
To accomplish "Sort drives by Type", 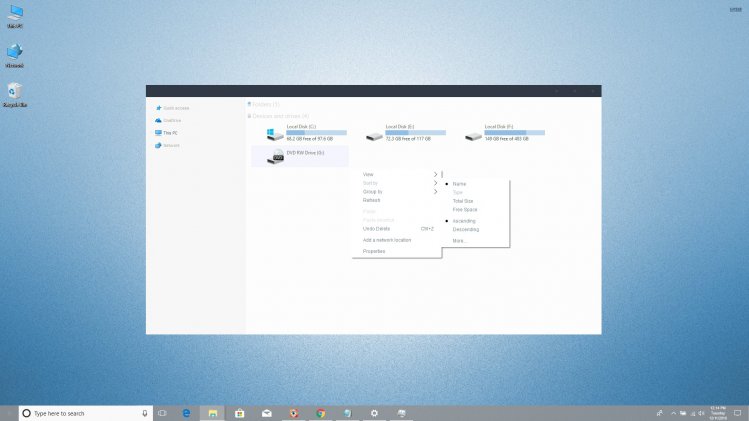I will coord(458,193).
